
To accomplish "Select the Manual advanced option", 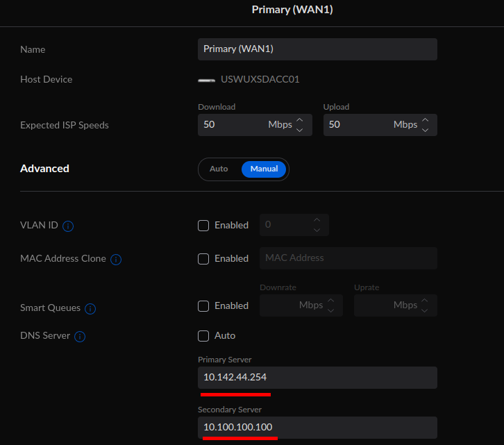I will pyautogui.click(x=264, y=169).
